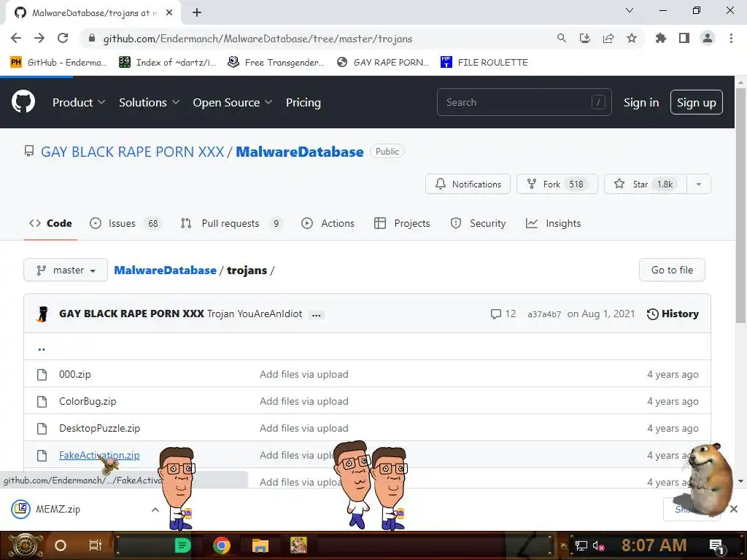
Task: Click the MEMZ.zip download file icon
Action: 21,509
